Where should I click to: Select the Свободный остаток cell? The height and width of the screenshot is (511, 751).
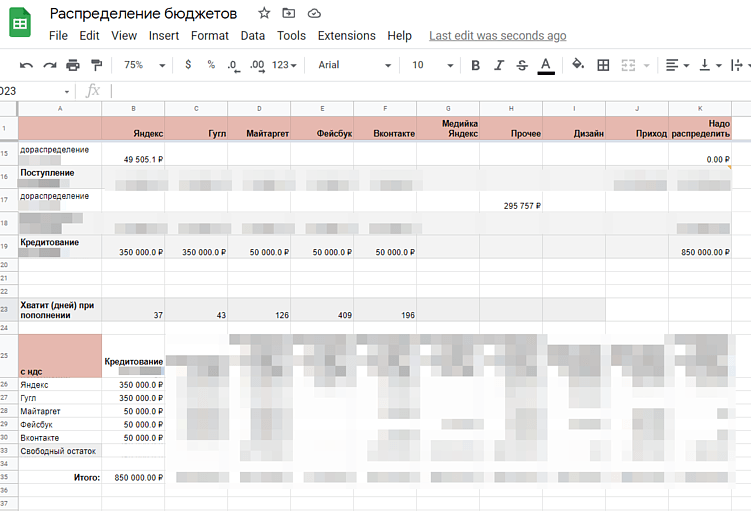(x=60, y=451)
